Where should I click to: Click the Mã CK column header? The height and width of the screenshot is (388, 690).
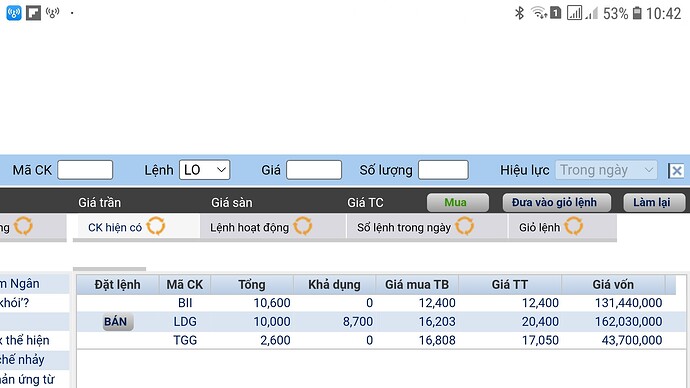[185, 285]
